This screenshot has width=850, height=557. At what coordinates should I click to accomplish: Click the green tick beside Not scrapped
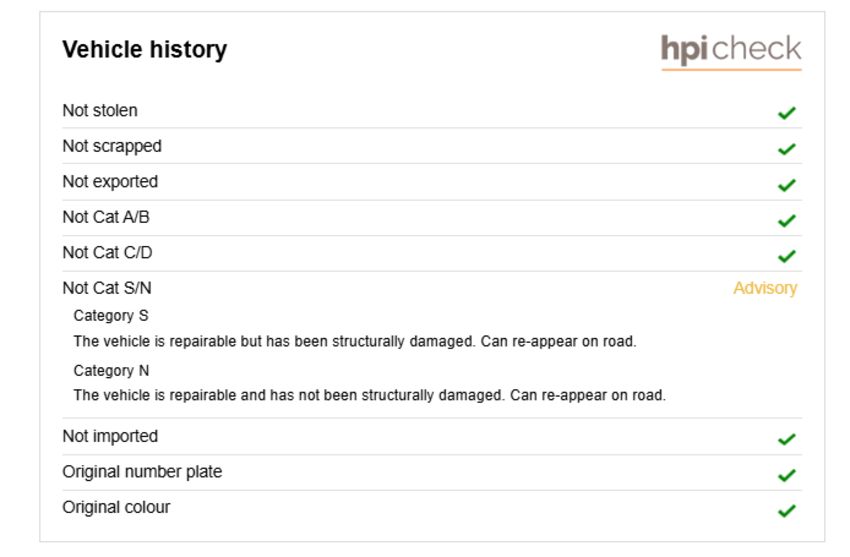[x=787, y=148]
